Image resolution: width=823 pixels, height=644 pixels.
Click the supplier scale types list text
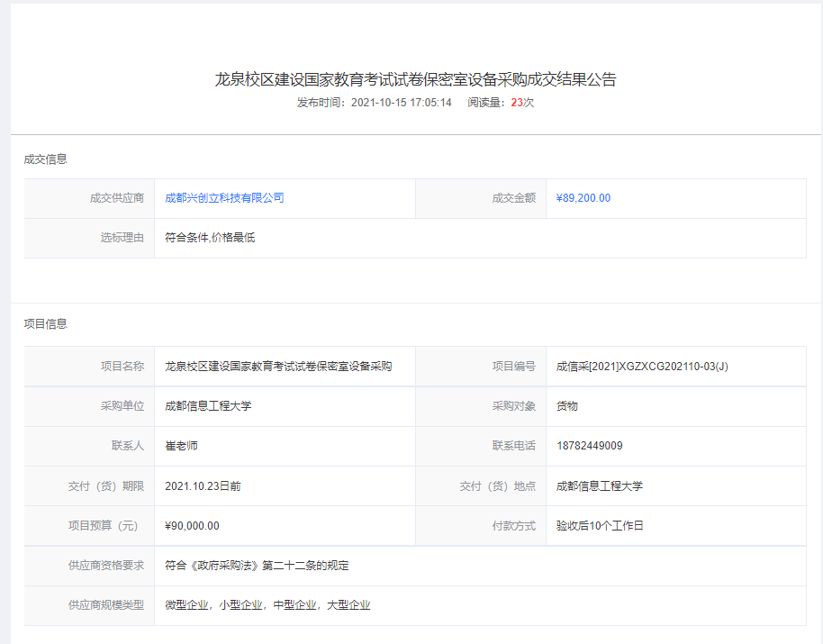pyautogui.click(x=267, y=605)
